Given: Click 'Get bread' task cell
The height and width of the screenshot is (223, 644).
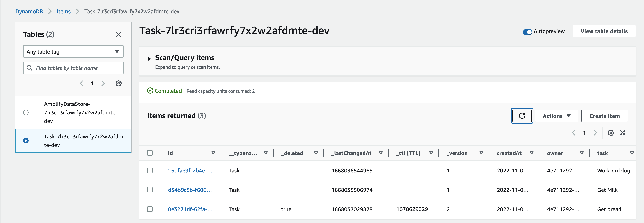Looking at the screenshot, I should (609, 209).
